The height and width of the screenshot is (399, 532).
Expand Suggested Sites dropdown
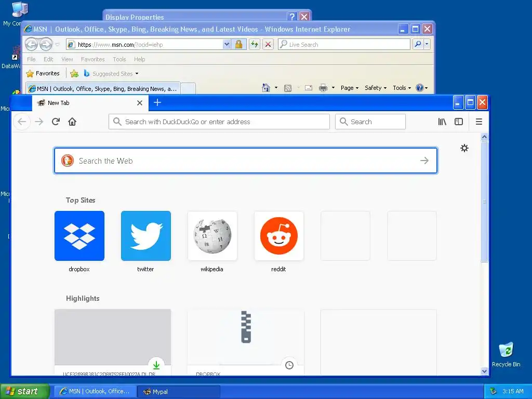pyautogui.click(x=137, y=74)
